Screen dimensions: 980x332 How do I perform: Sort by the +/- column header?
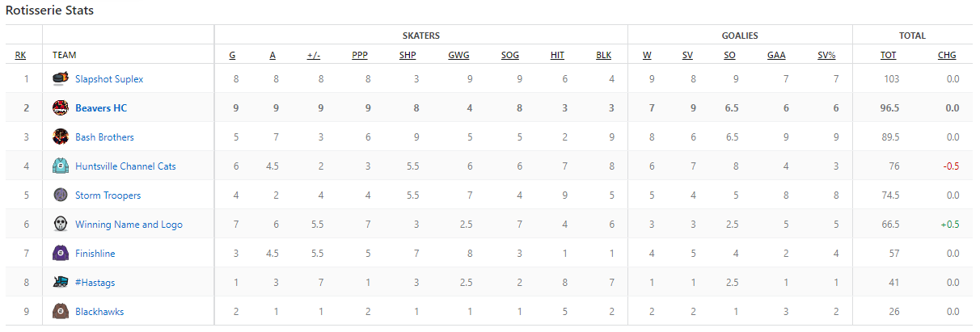[x=314, y=55]
